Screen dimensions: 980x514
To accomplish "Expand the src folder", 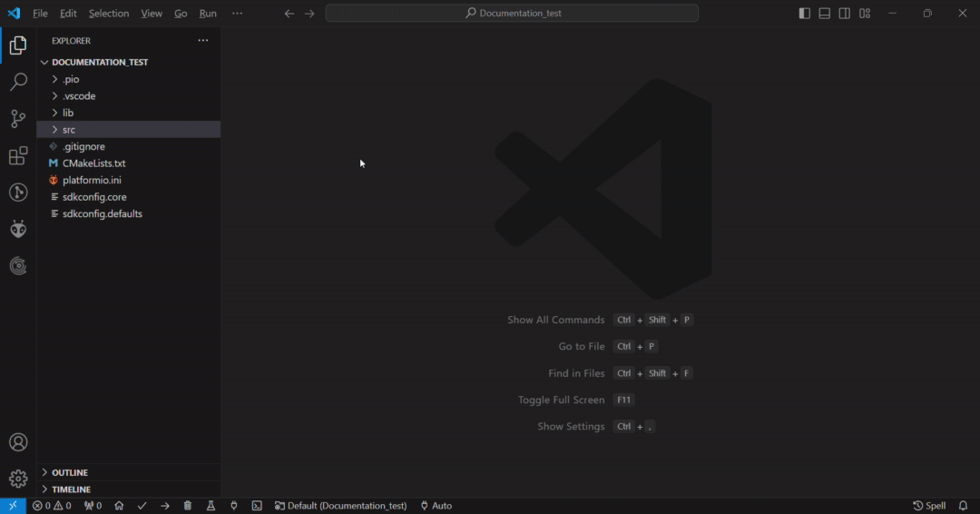I will (69, 130).
